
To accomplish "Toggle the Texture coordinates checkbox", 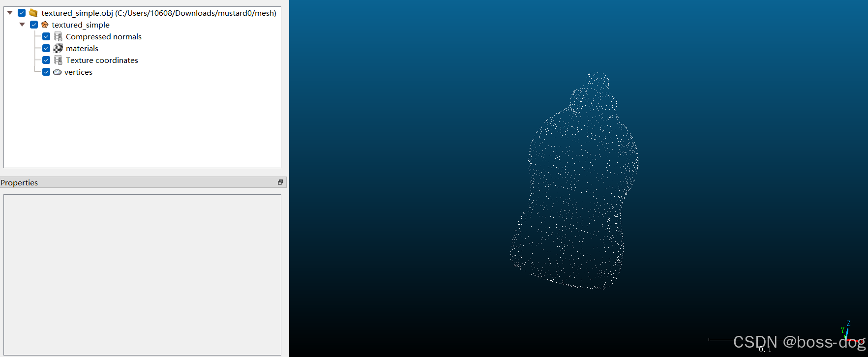I will [x=46, y=60].
